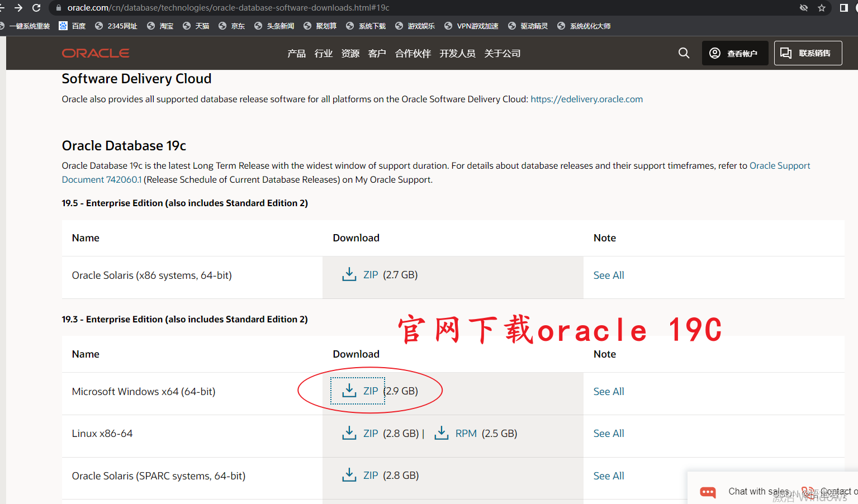Click the browser forward arrow
858x504 pixels.
click(18, 8)
